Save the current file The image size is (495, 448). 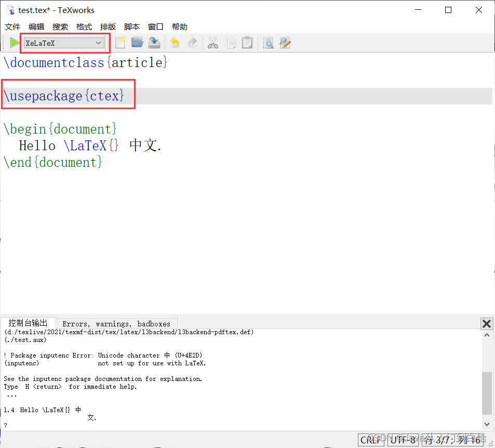point(154,43)
